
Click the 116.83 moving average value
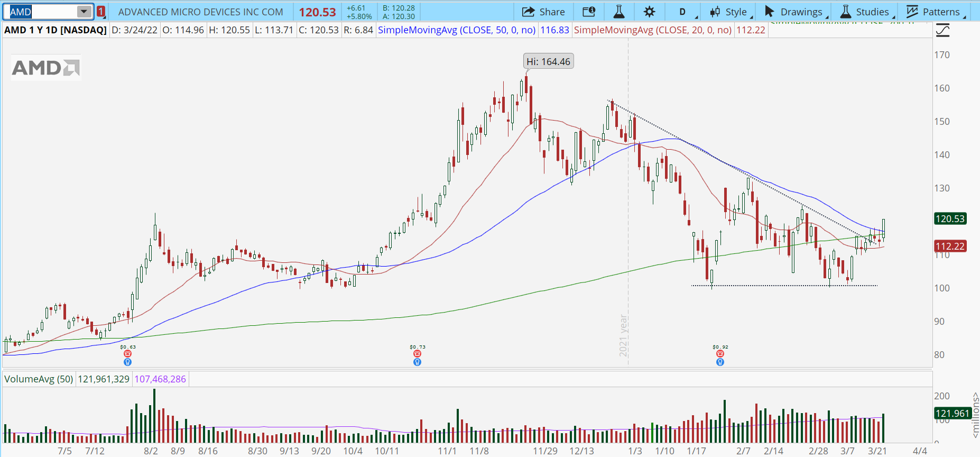[x=555, y=30]
